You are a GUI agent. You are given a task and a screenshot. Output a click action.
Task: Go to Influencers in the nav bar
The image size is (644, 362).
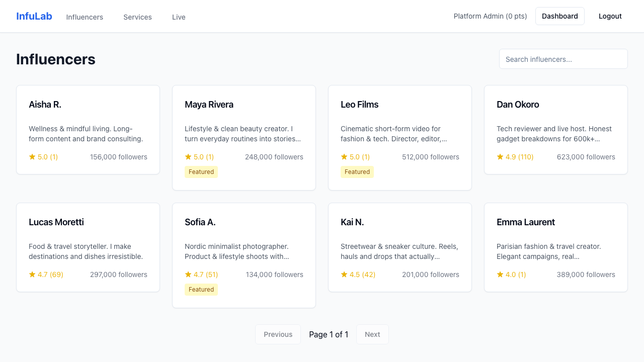(85, 17)
